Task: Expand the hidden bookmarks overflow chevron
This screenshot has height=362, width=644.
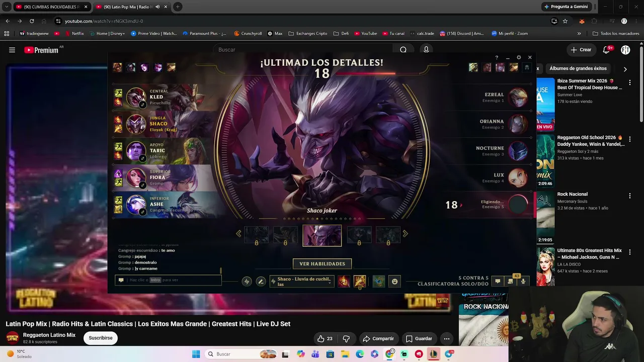Action: click(579, 34)
